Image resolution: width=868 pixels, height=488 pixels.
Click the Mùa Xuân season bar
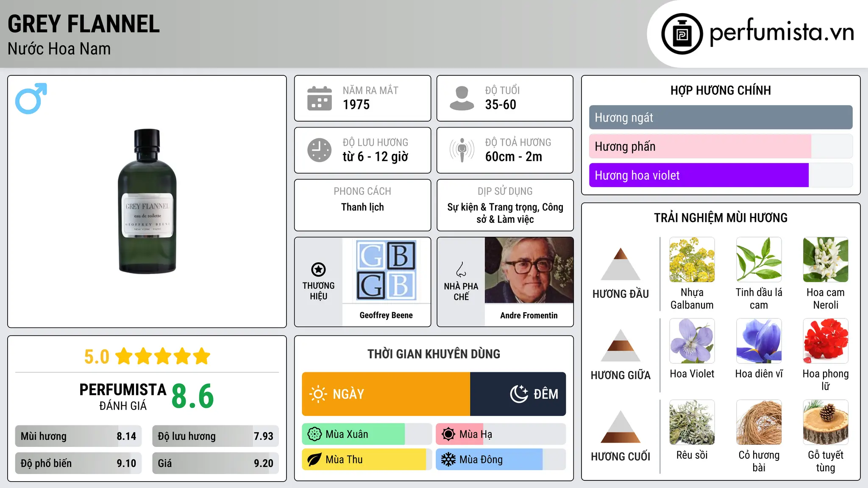(367, 434)
